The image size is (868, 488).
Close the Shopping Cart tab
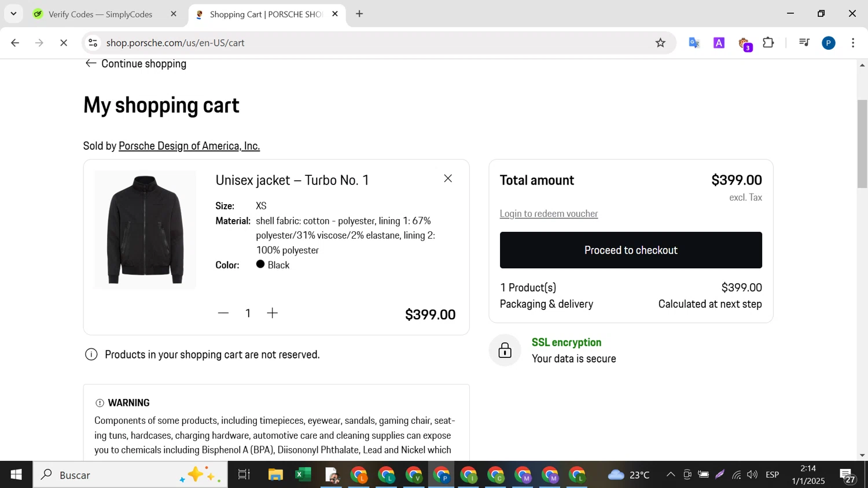335,14
